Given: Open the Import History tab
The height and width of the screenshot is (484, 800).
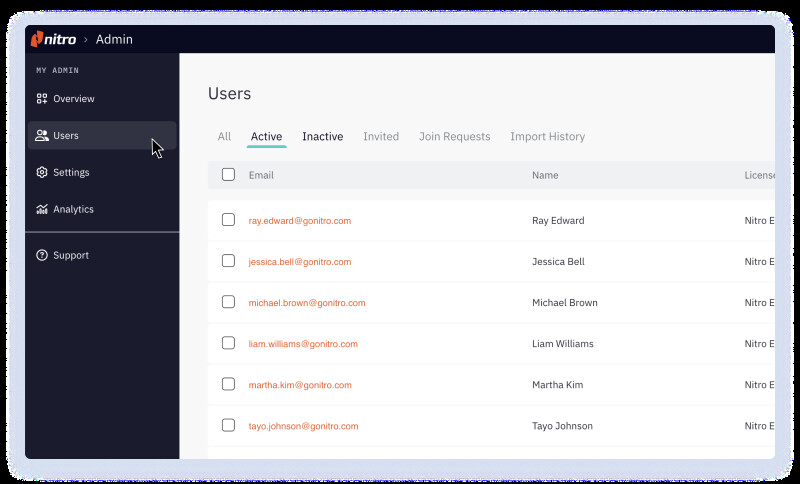Looking at the screenshot, I should (547, 137).
